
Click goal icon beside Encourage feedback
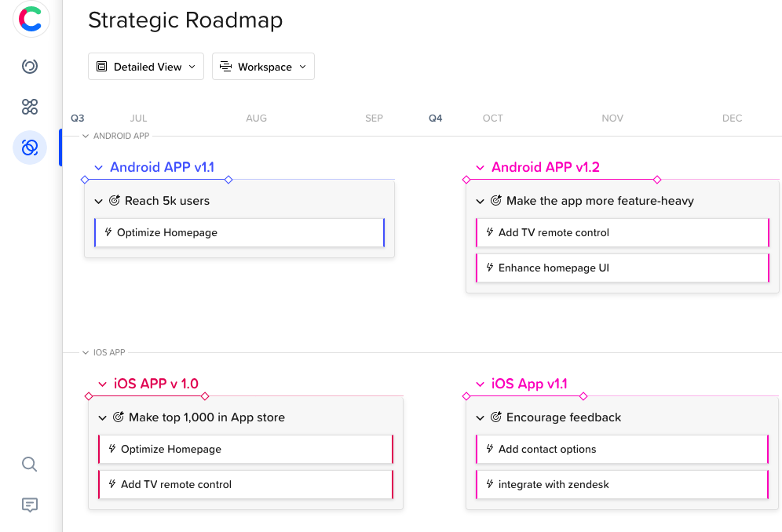pos(496,417)
